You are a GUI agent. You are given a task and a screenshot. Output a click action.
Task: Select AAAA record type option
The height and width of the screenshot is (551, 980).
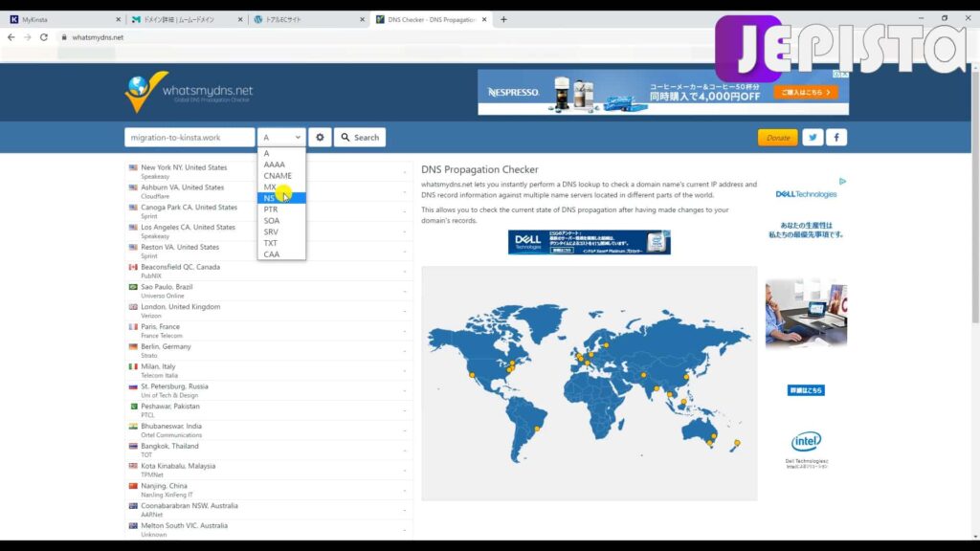(274, 165)
